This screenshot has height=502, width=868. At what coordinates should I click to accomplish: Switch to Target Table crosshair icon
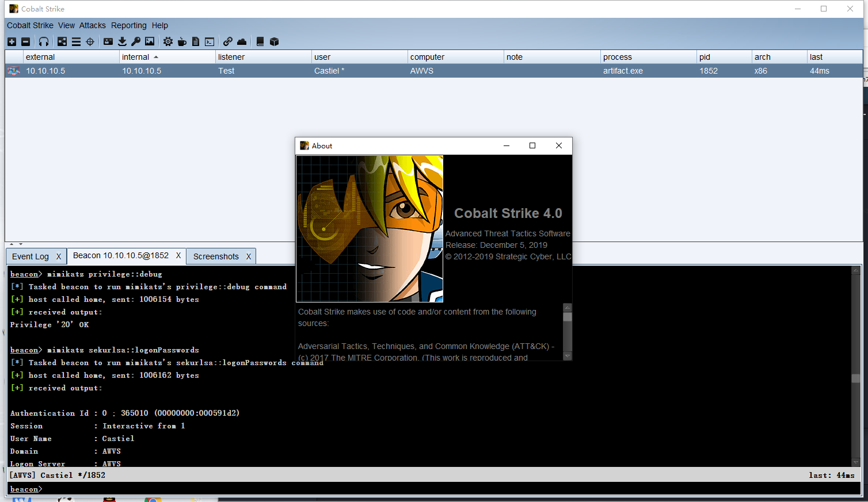[x=90, y=41]
